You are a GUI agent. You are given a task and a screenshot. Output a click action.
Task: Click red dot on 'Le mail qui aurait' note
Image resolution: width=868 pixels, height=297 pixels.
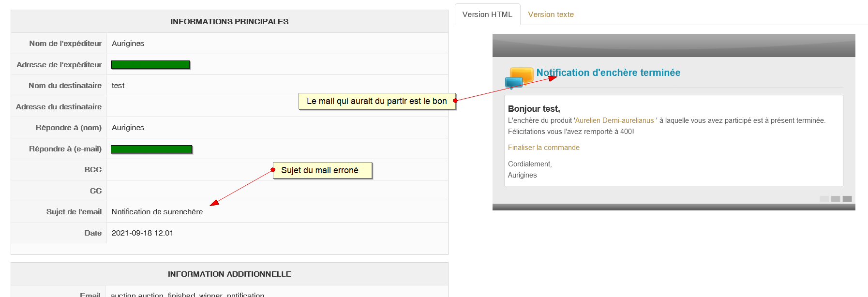pyautogui.click(x=455, y=101)
